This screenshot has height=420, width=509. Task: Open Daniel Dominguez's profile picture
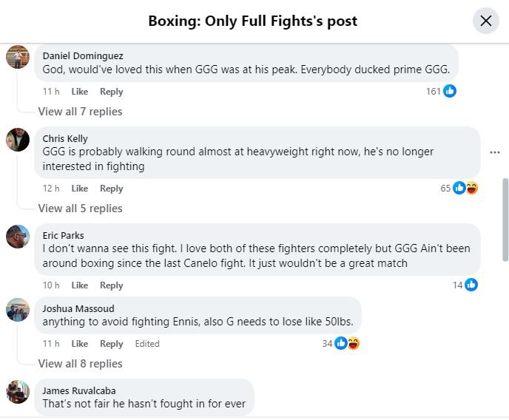[18, 57]
